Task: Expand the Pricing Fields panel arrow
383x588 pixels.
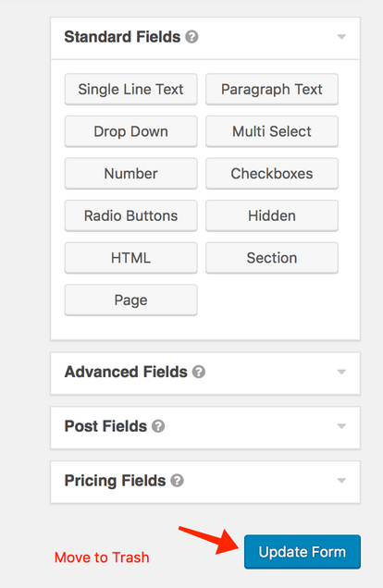Action: [x=341, y=481]
